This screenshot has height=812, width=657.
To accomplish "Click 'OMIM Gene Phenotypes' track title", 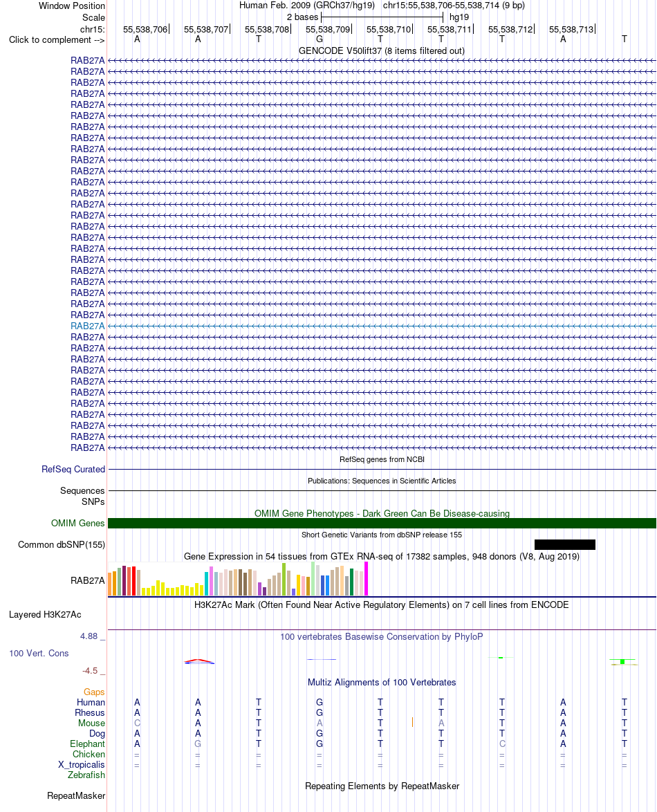I will pyautogui.click(x=382, y=513).
